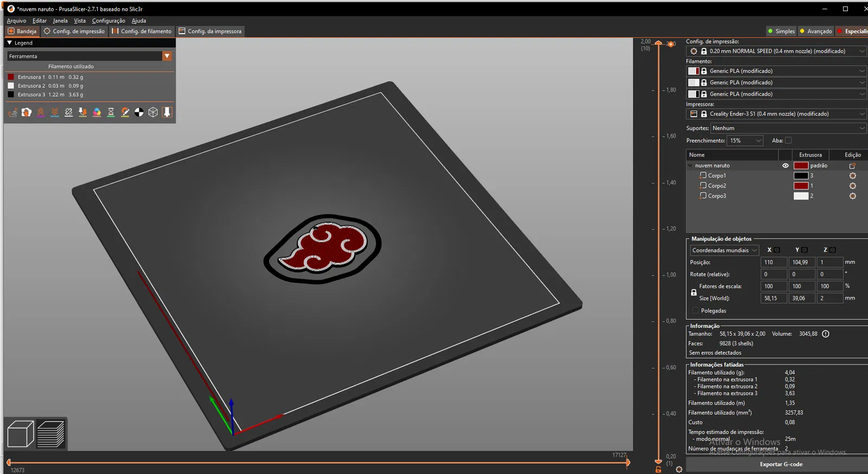868x474 pixels.
Task: Click the printer preset icon
Action: [x=694, y=114]
